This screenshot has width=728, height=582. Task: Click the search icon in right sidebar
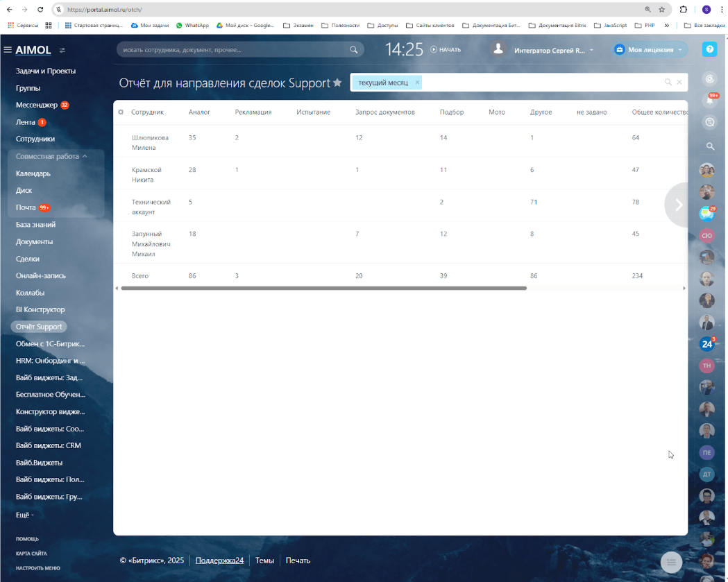click(709, 146)
